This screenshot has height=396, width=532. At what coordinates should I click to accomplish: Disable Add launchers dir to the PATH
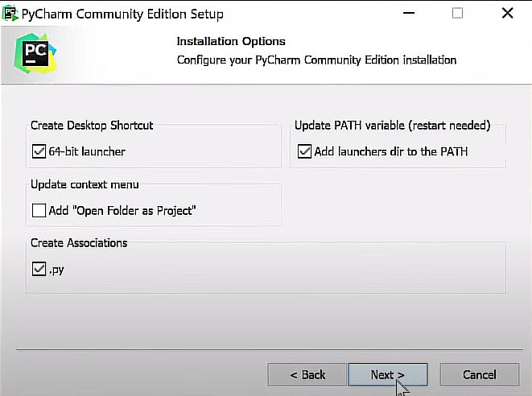pos(304,151)
